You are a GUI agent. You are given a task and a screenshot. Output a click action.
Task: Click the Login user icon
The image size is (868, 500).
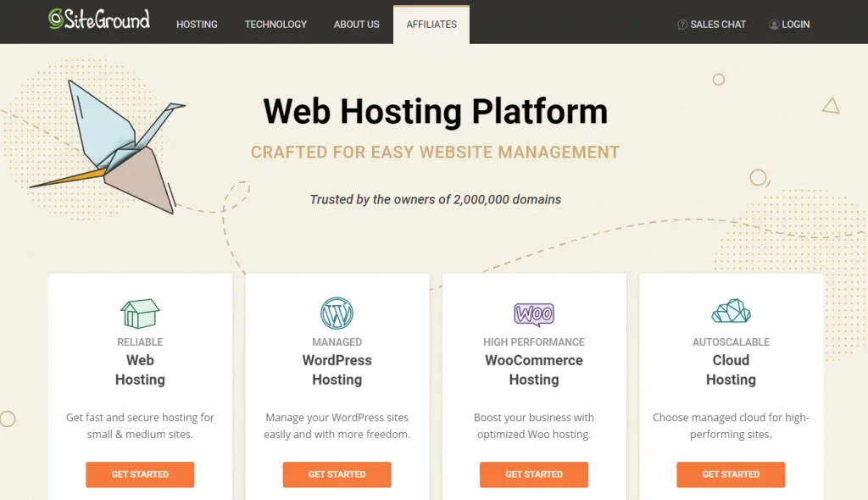click(774, 25)
